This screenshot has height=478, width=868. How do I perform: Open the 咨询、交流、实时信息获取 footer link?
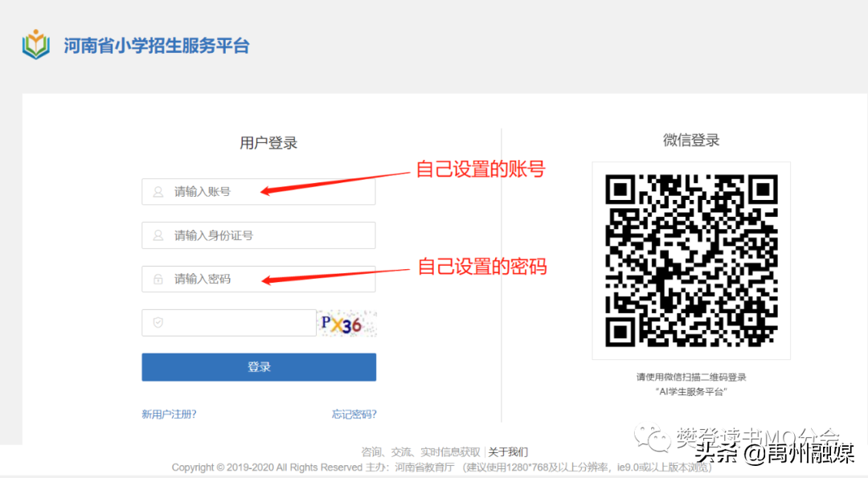[x=420, y=452]
